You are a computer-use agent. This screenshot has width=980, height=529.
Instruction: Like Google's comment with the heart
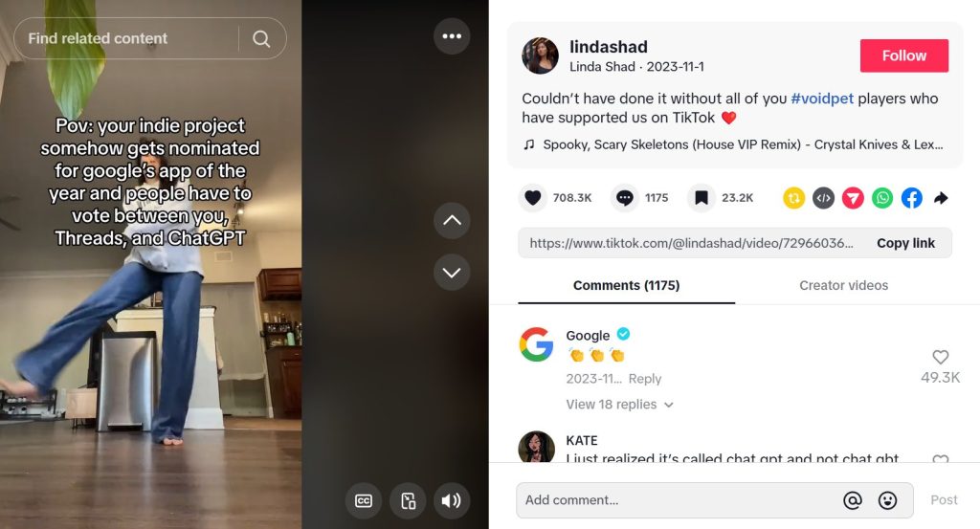(940, 357)
